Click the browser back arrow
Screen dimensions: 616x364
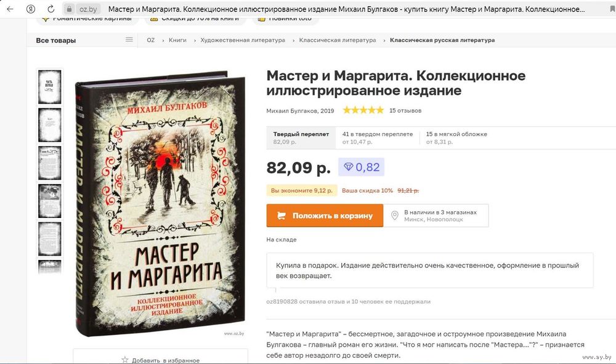[10, 9]
